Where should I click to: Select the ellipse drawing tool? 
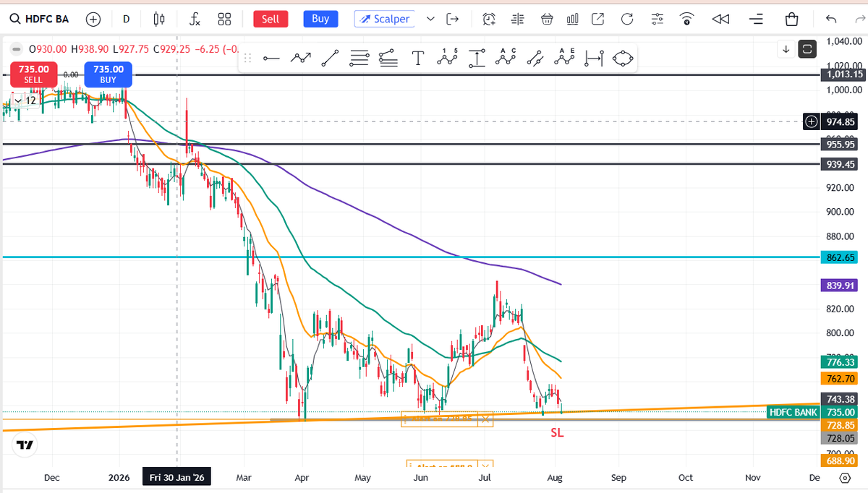tap(623, 59)
